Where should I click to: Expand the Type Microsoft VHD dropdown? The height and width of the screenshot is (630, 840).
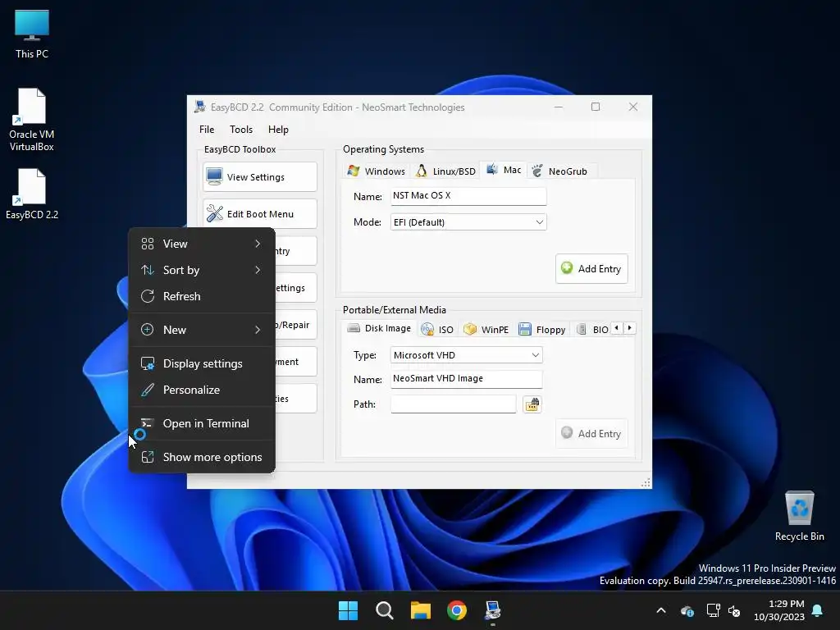pyautogui.click(x=466, y=354)
